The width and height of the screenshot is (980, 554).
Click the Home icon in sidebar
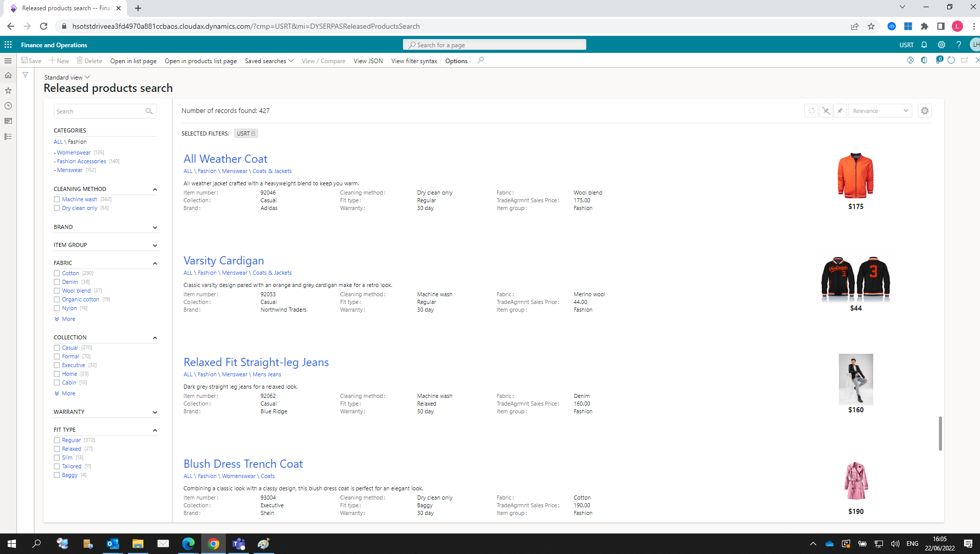click(x=8, y=75)
